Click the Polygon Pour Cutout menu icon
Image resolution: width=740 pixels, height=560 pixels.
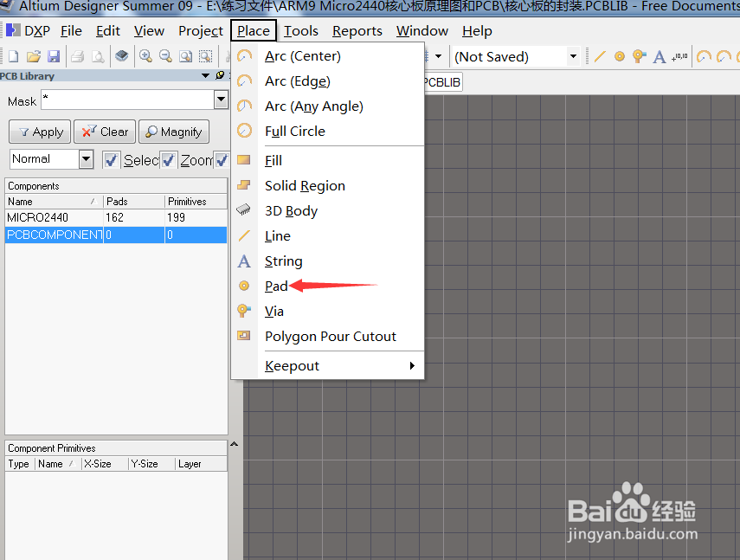coord(243,336)
